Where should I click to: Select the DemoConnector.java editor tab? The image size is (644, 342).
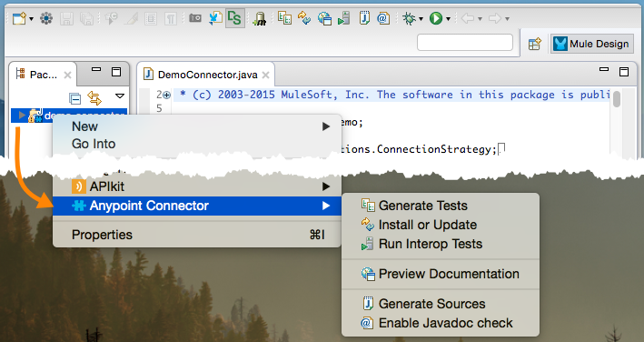pos(207,75)
